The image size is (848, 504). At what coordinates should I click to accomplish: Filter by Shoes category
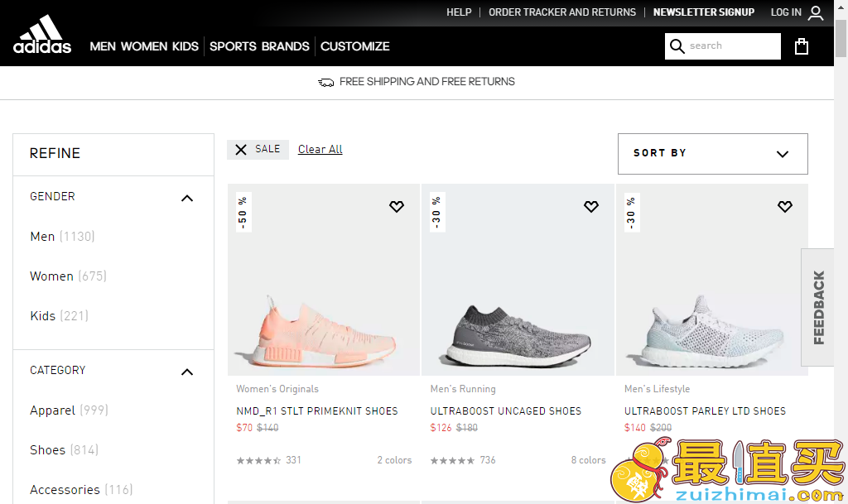coord(64,450)
